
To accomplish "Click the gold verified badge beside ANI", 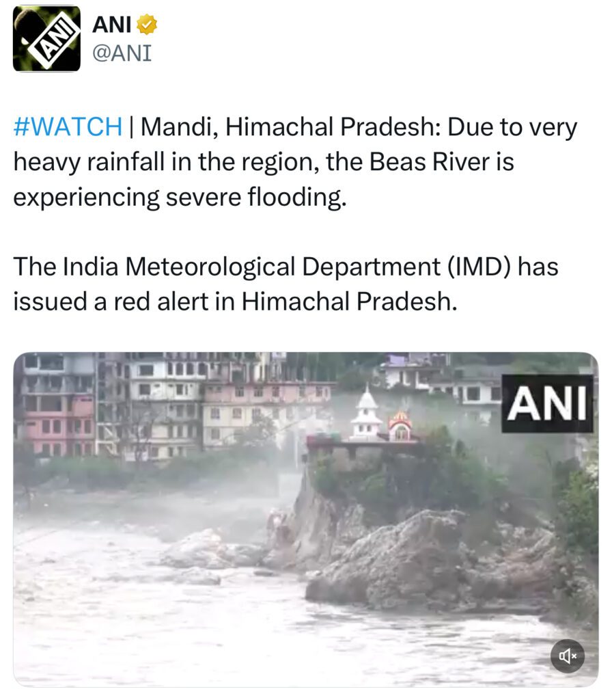I will coord(147,24).
